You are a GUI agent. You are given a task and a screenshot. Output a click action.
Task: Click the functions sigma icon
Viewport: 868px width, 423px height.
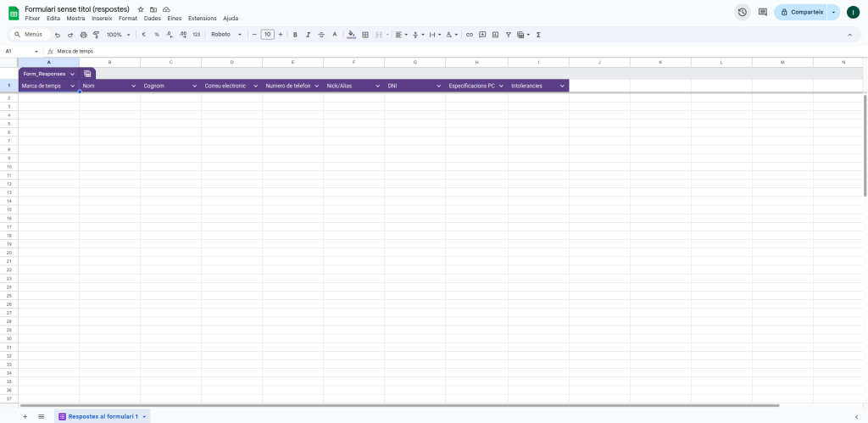(x=539, y=35)
